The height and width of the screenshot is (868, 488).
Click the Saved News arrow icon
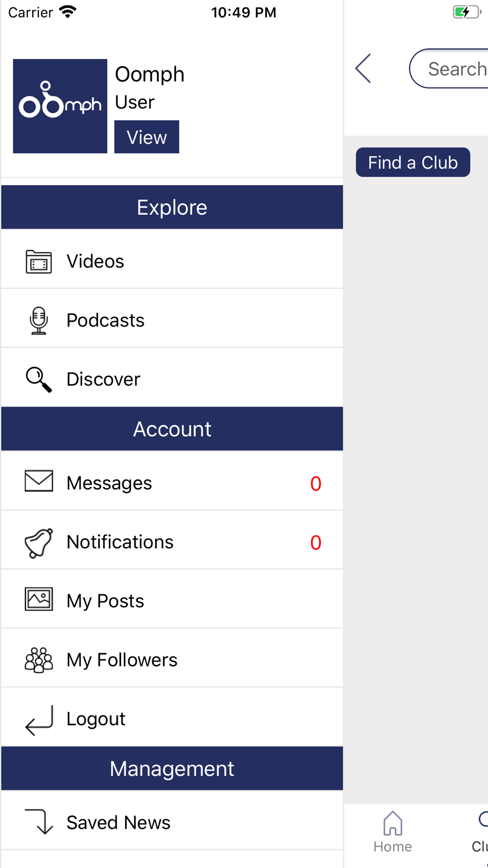[39, 822]
